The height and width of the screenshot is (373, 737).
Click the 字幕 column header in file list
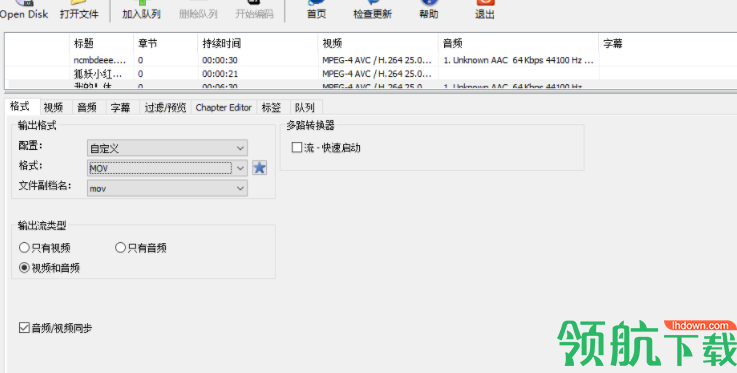(x=667, y=43)
